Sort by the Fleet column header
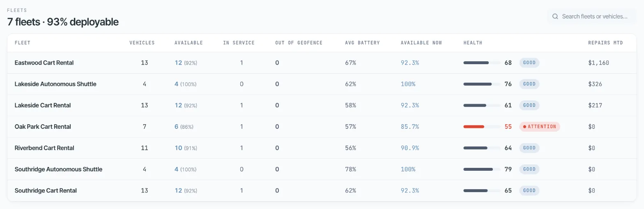 [23, 43]
